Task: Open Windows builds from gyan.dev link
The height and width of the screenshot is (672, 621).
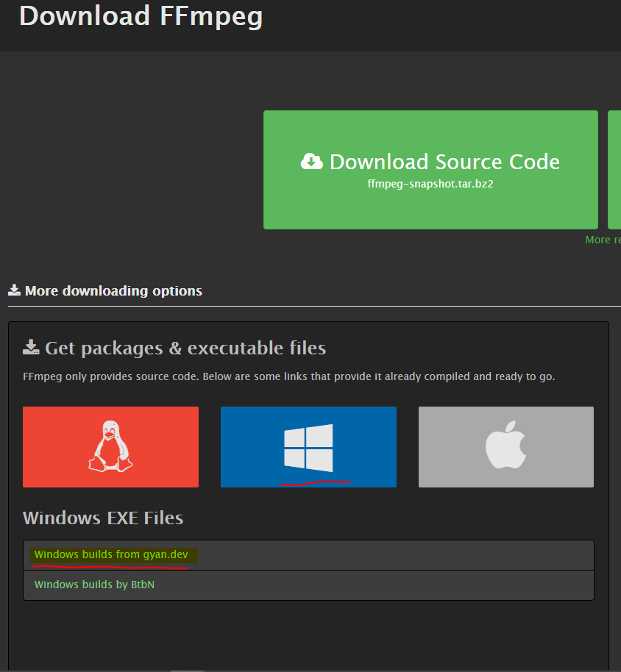Action: click(111, 554)
